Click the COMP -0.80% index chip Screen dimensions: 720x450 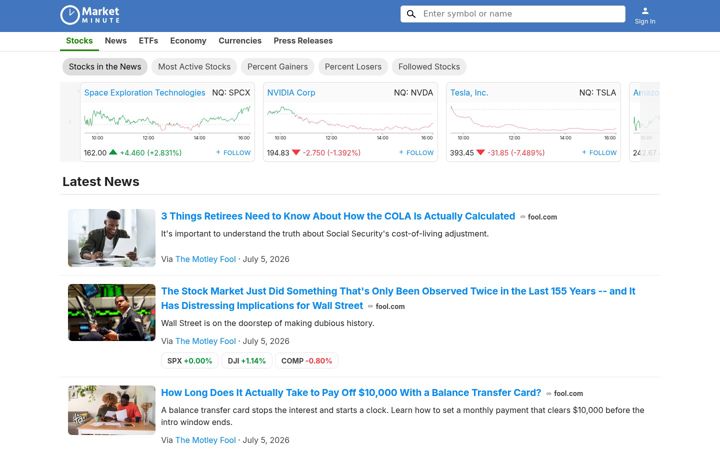point(306,361)
